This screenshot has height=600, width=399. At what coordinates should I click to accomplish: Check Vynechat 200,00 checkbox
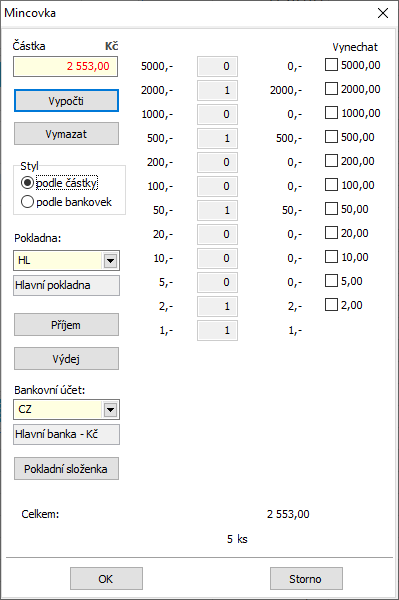[x=331, y=161]
